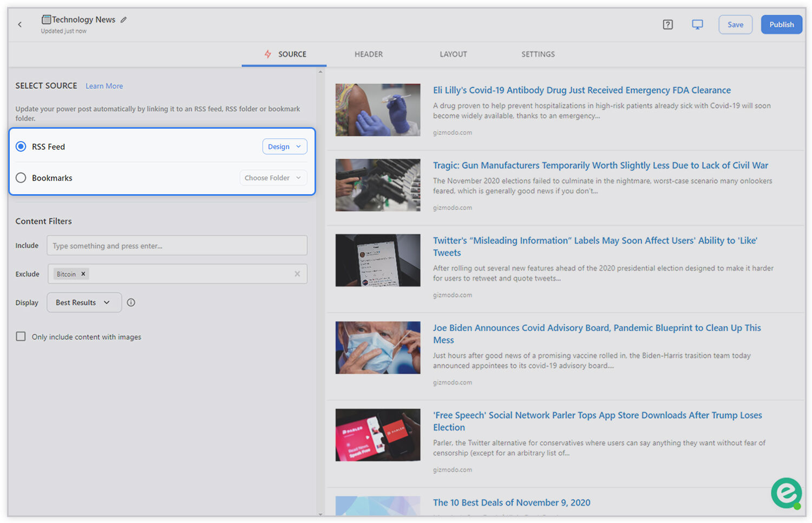Click gizmodo.com under Parler article

452,470
